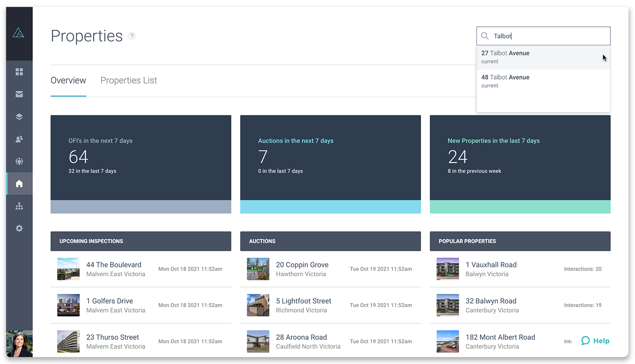Click the Upcoming Inspections header

tap(141, 241)
